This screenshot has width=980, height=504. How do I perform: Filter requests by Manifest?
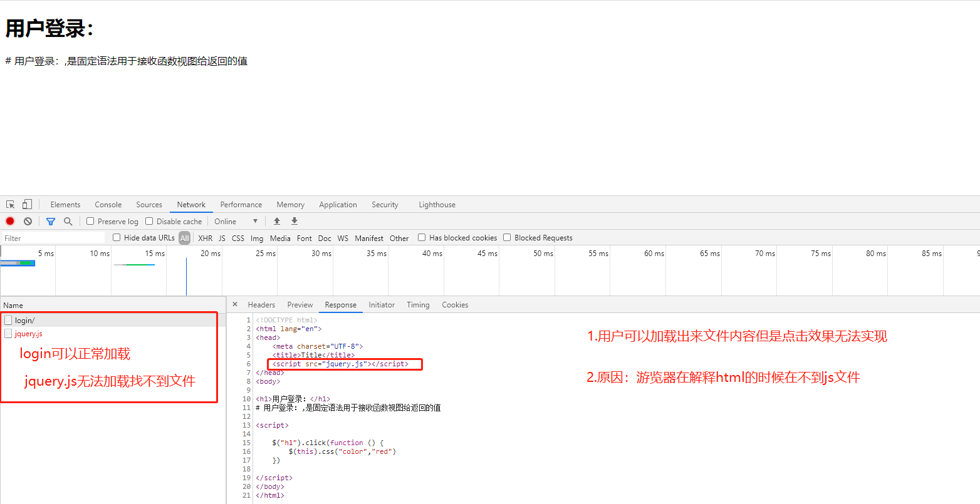pyautogui.click(x=369, y=238)
